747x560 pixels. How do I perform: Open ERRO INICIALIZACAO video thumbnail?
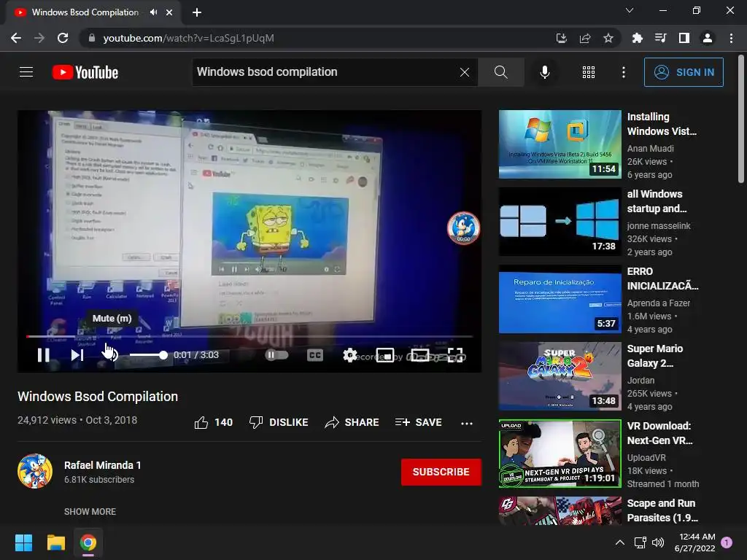coord(560,299)
